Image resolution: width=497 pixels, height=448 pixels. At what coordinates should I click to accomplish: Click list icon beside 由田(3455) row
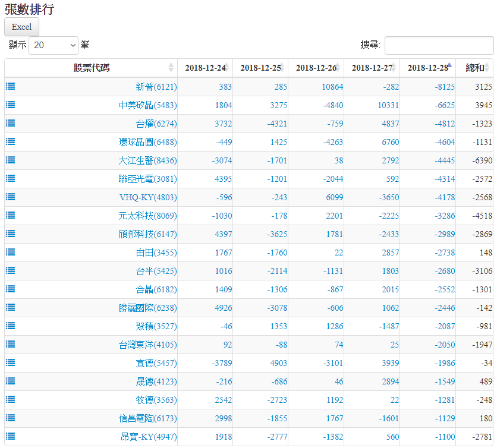[11, 252]
